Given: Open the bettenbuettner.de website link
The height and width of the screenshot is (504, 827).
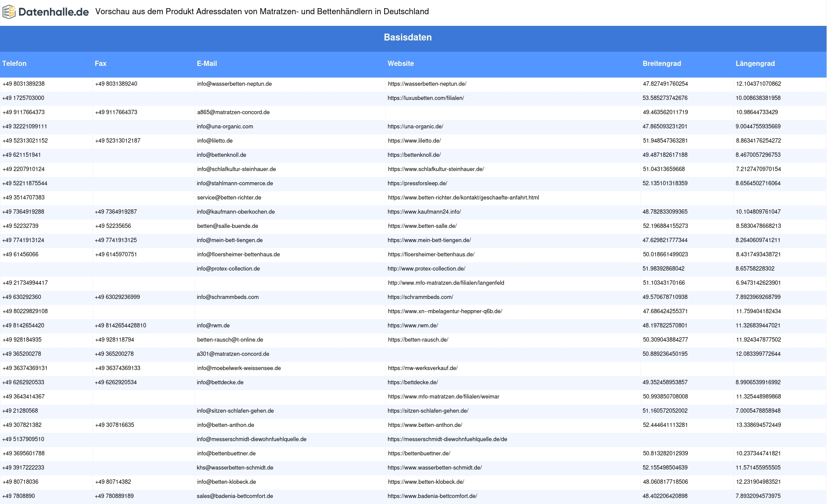Looking at the screenshot, I should 419,454.
